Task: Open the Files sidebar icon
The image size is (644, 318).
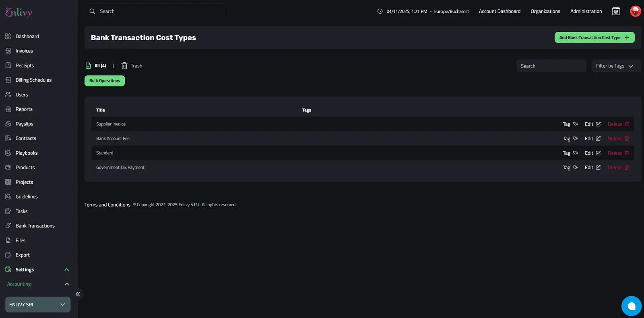Action: (x=8, y=240)
